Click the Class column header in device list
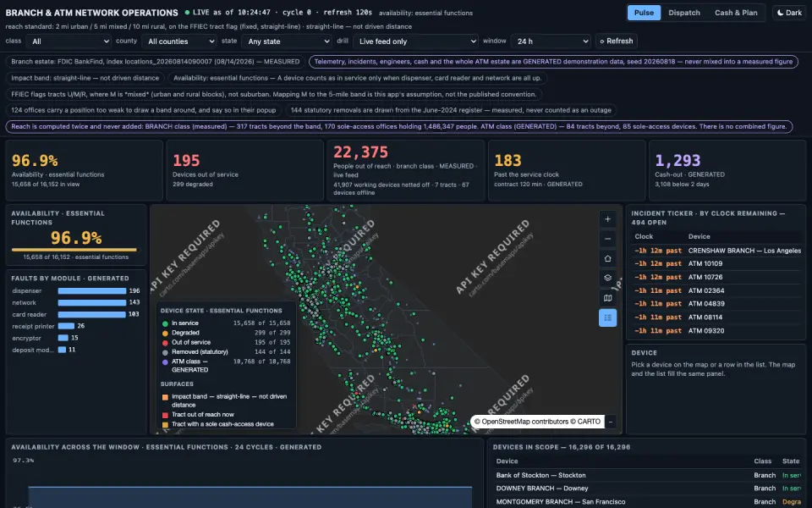This screenshot has width=812, height=508. pyautogui.click(x=762, y=461)
